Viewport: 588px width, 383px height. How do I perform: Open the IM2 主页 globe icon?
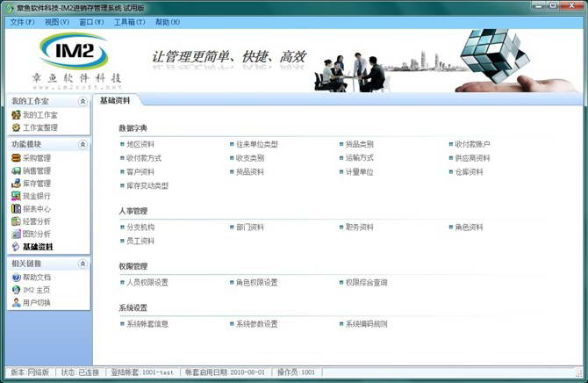pyautogui.click(x=16, y=290)
